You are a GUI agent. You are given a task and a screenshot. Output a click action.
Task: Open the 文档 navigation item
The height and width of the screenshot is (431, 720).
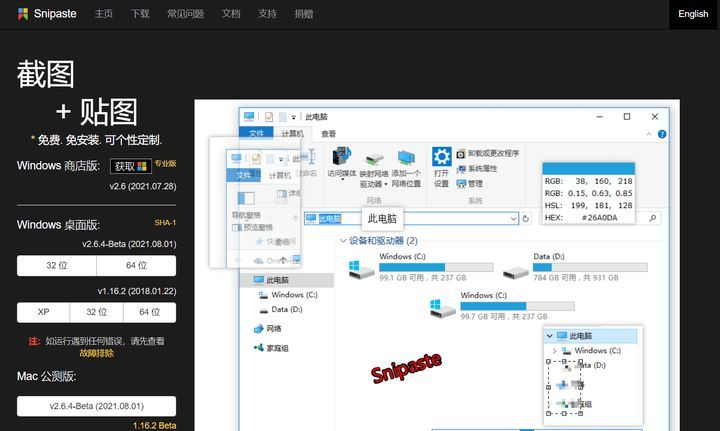231,14
